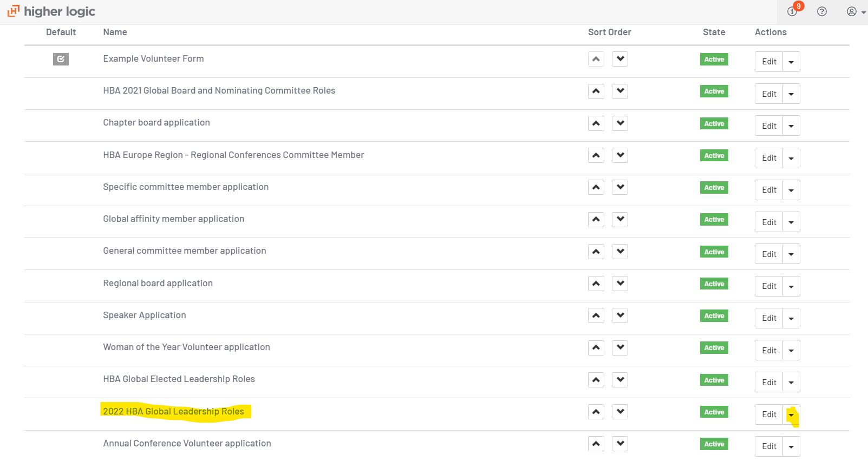Move 2022 HBA Global Leadership Roles up
Screen dimensions: 868x461
[596, 412]
